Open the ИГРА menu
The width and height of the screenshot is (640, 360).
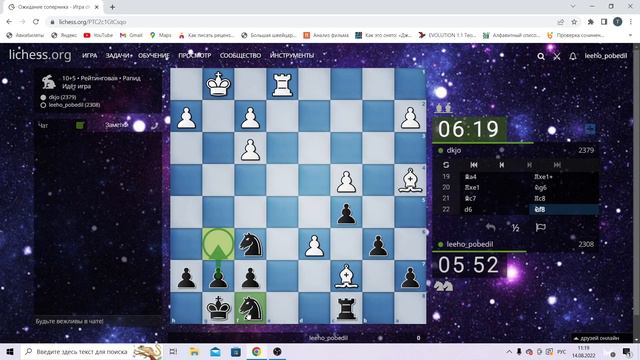click(x=89, y=55)
